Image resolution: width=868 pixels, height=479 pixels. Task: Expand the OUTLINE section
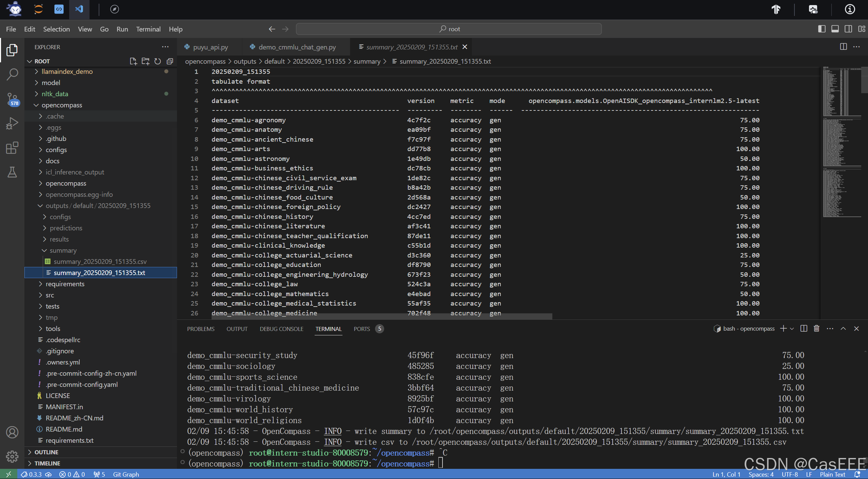pyautogui.click(x=46, y=452)
